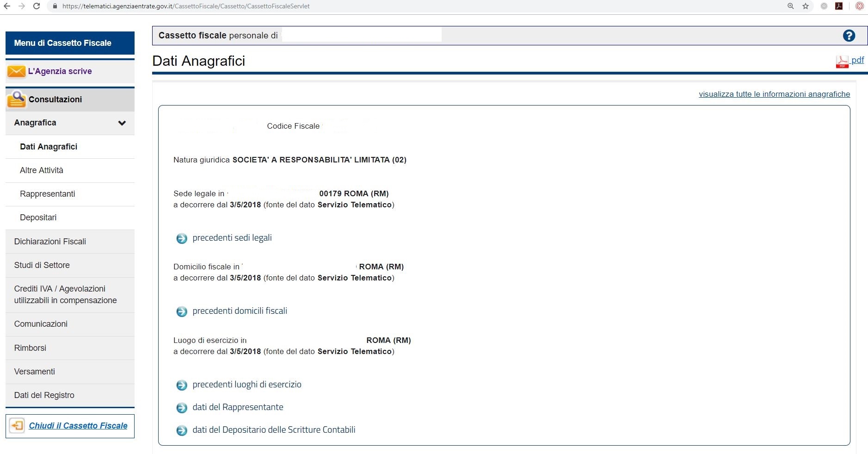
Task: Open the dati del Rappresentante link
Action: point(238,407)
